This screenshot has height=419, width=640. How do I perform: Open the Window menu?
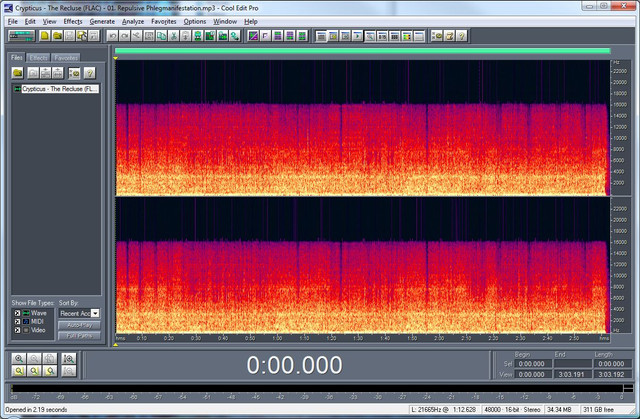click(225, 21)
